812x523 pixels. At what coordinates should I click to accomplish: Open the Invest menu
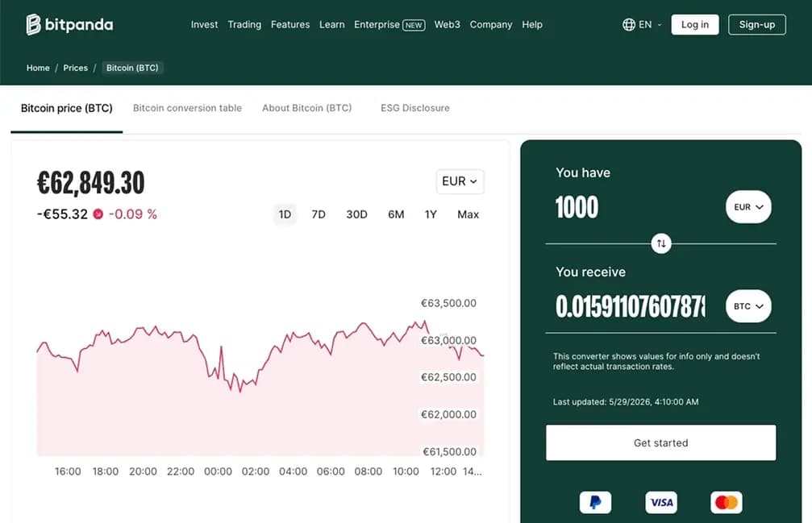204,24
